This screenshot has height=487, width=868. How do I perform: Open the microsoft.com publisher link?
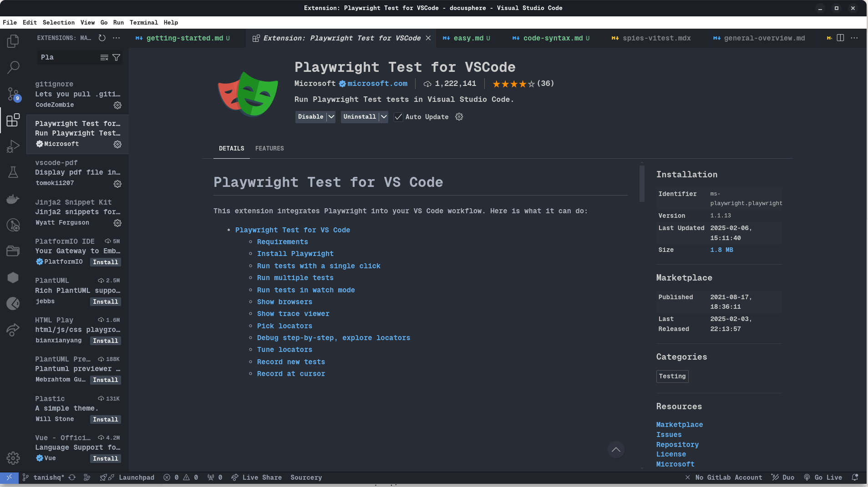[x=377, y=84]
